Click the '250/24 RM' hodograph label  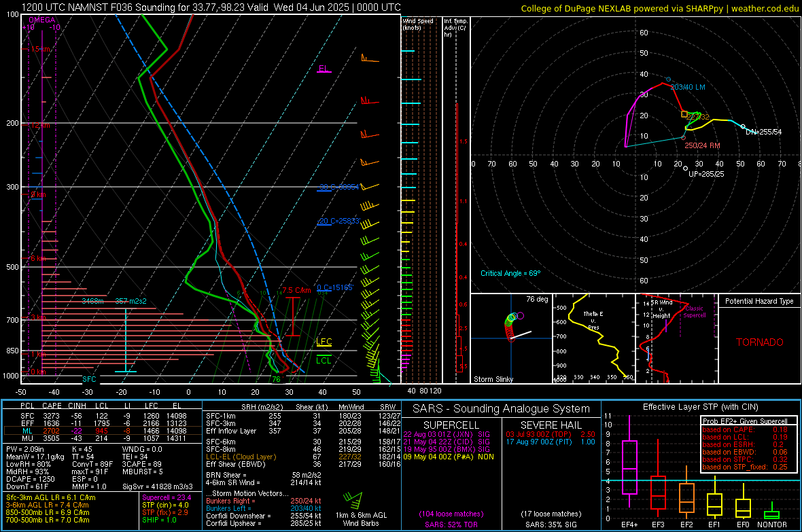[702, 145]
